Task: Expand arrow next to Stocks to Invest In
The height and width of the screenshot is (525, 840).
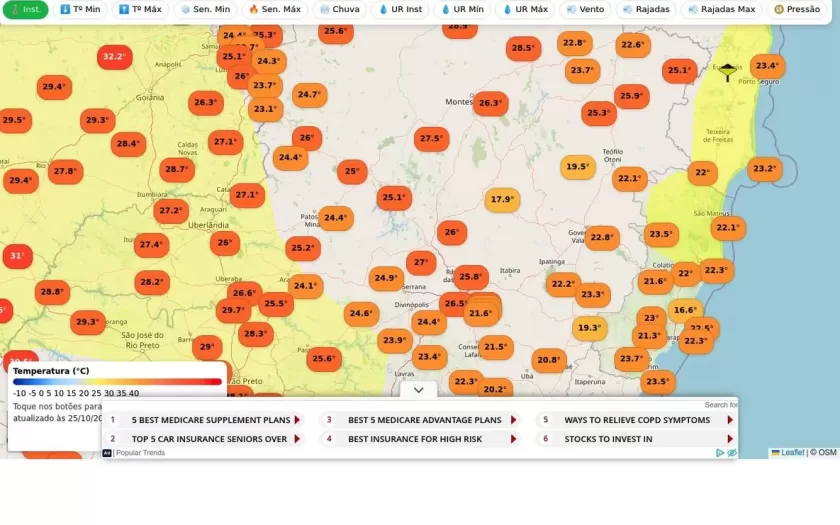Action: click(730, 439)
